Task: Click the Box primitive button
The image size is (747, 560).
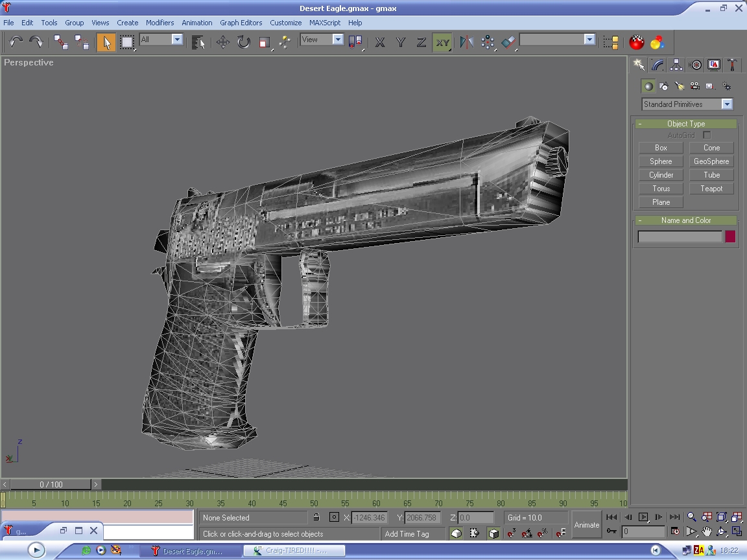Action: [x=661, y=148]
